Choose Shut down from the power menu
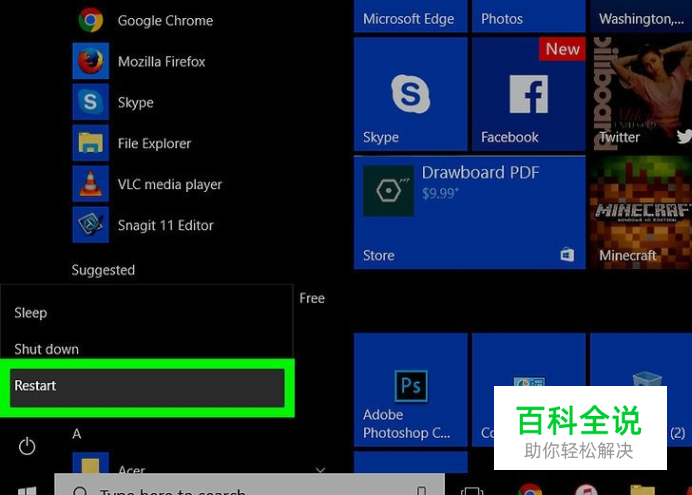 pos(147,349)
